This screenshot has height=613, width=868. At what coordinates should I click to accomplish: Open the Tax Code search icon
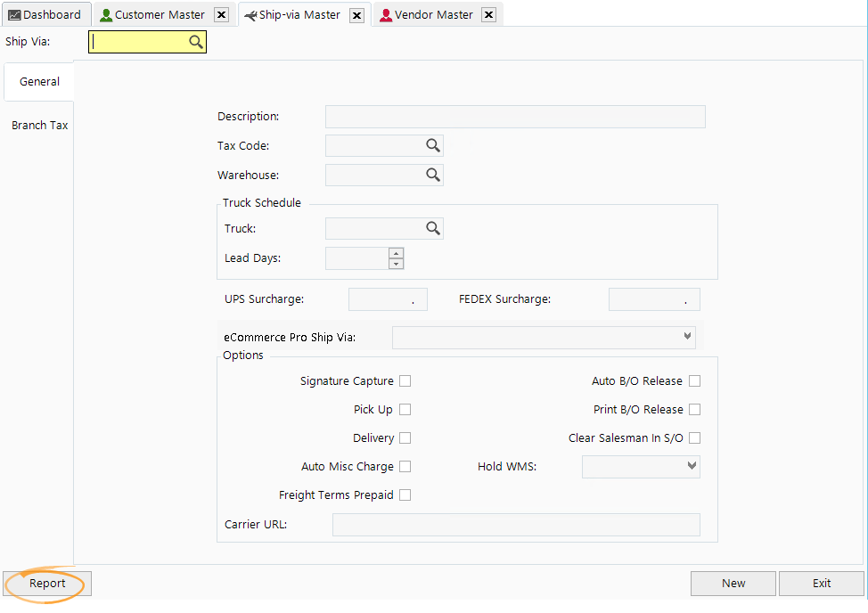[x=433, y=145]
